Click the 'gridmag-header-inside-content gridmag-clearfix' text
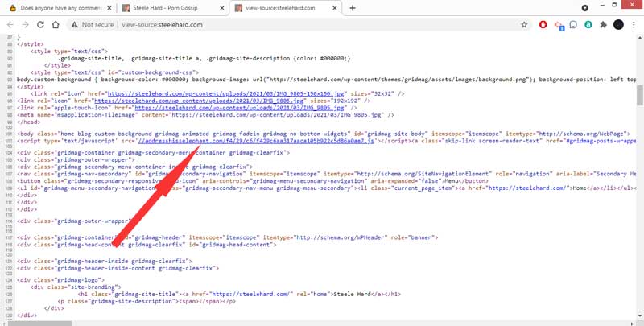Viewport: 644px width, 326px height. [x=134, y=268]
